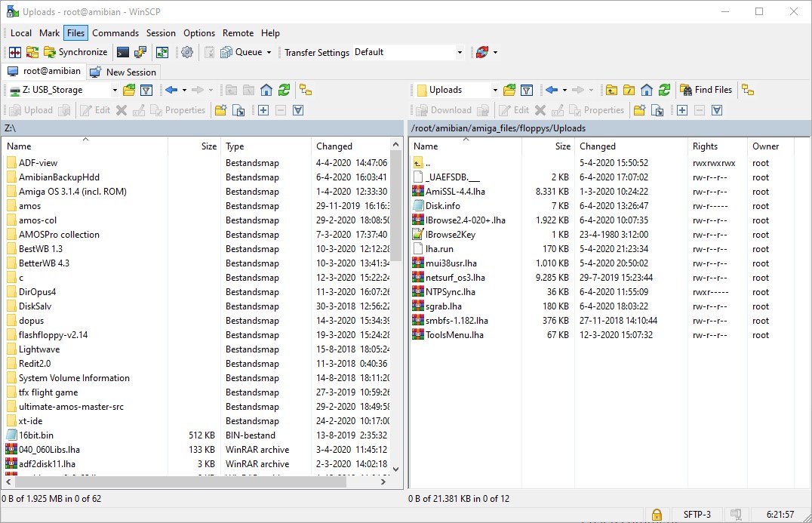Screen dimensions: 812x523
Task: Create new folder in remote panel
Action: click(x=639, y=110)
